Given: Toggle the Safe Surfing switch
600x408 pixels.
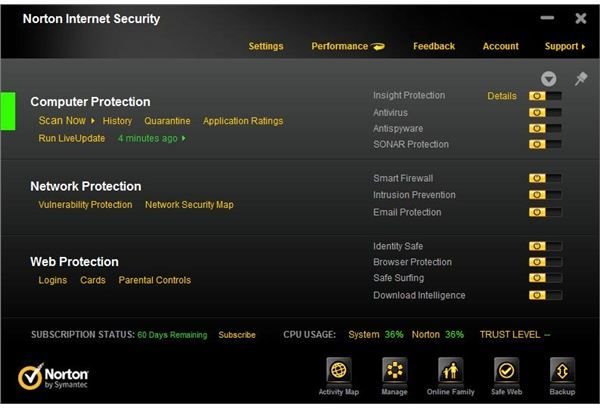Looking at the screenshot, I should coord(545,278).
